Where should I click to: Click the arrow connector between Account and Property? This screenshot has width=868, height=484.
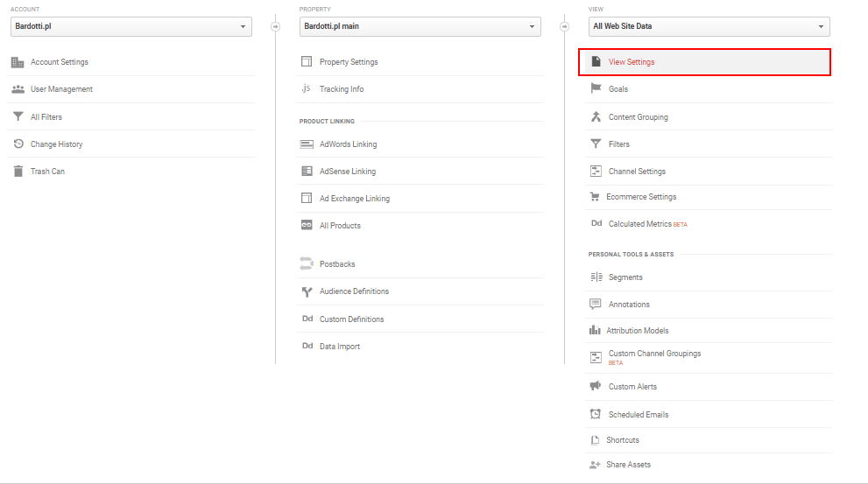pos(275,26)
